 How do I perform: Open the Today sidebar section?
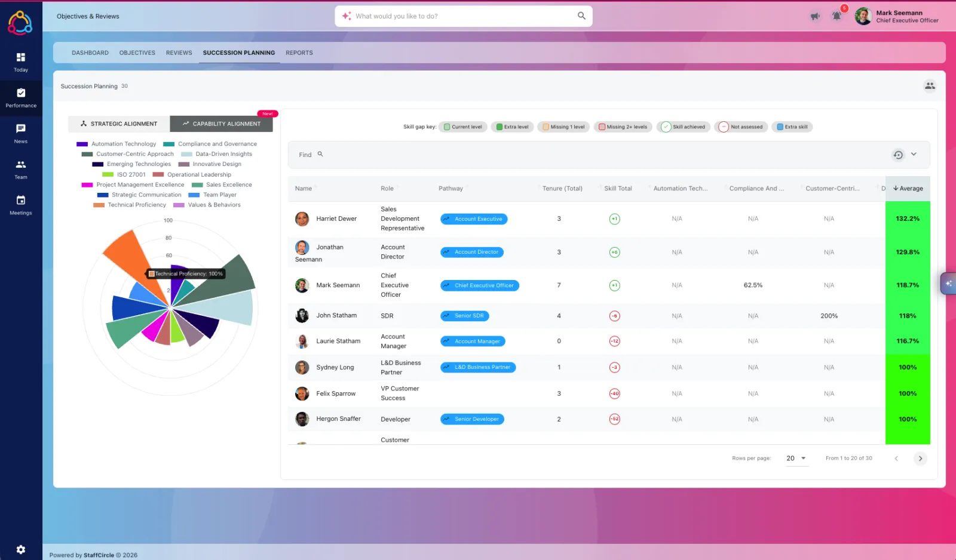pyautogui.click(x=21, y=62)
